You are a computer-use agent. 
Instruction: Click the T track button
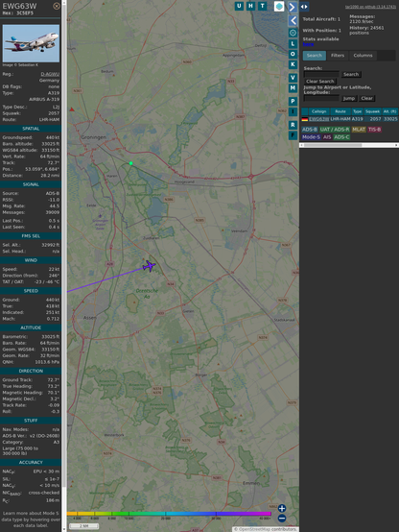(263, 6)
